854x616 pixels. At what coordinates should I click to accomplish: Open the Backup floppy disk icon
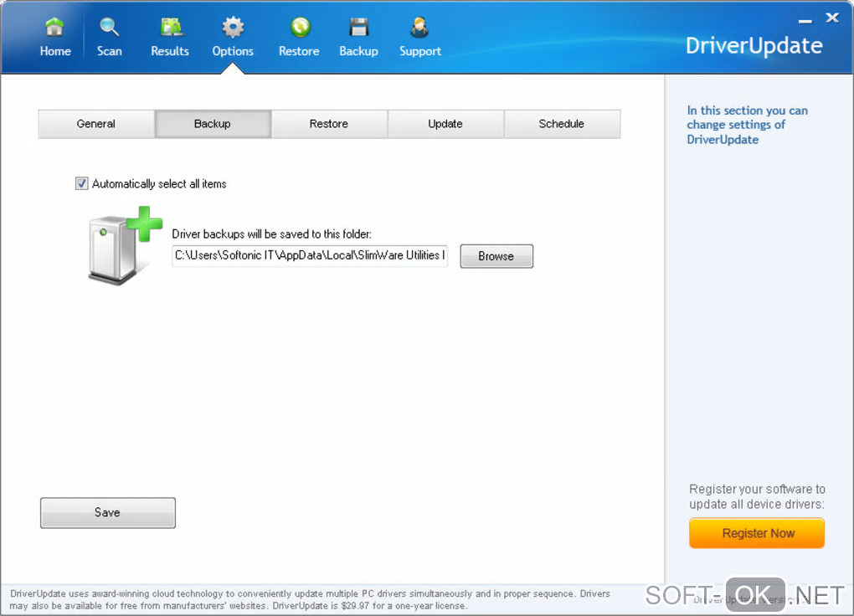coord(359,28)
